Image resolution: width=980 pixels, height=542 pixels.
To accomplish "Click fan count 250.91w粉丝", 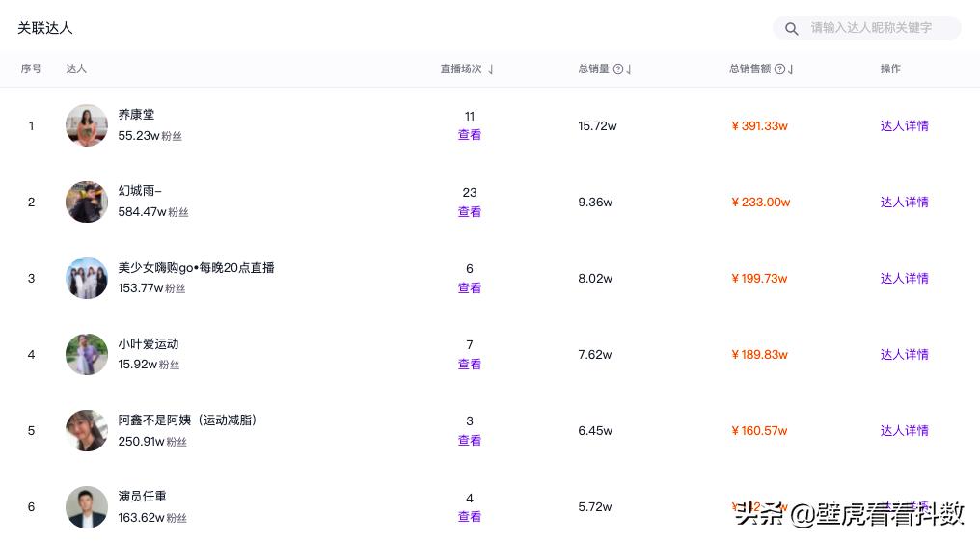I will click(152, 442).
